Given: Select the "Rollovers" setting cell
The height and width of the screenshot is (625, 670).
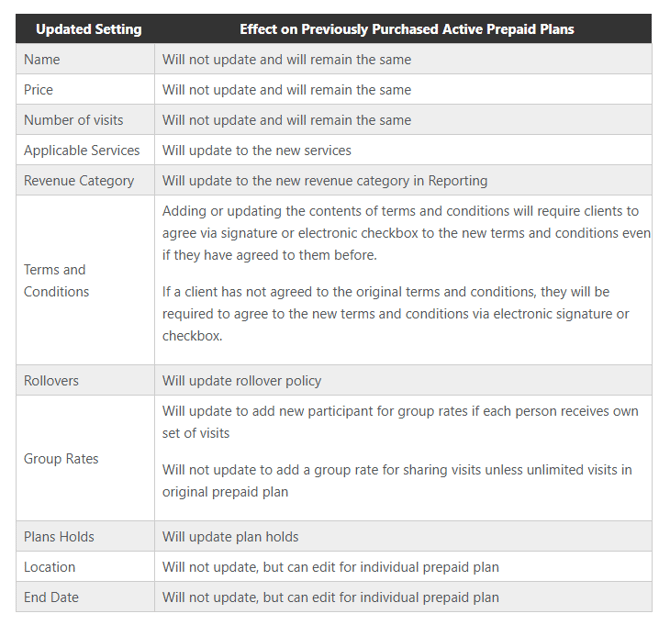Looking at the screenshot, I should pos(51,381).
